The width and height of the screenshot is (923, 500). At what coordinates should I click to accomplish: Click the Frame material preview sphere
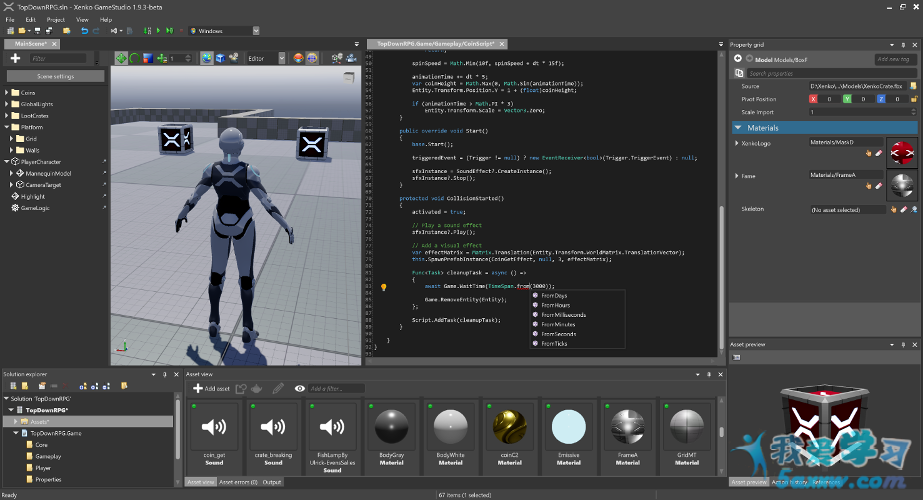click(x=902, y=186)
